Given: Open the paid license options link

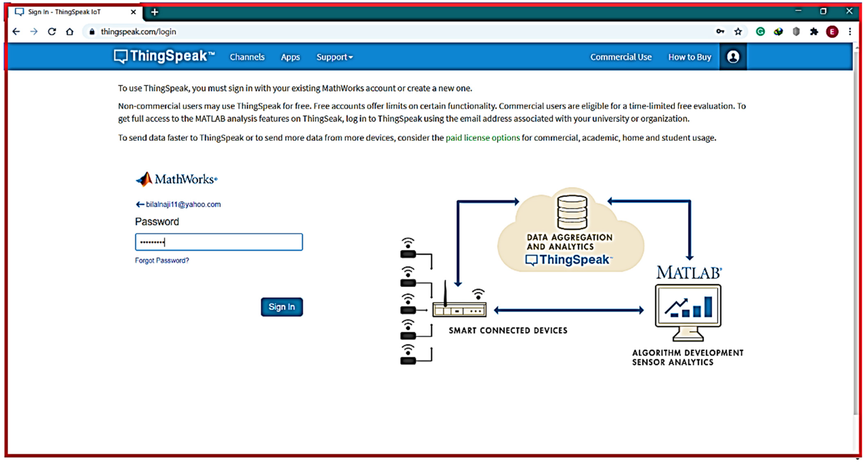Looking at the screenshot, I should pyautogui.click(x=482, y=138).
